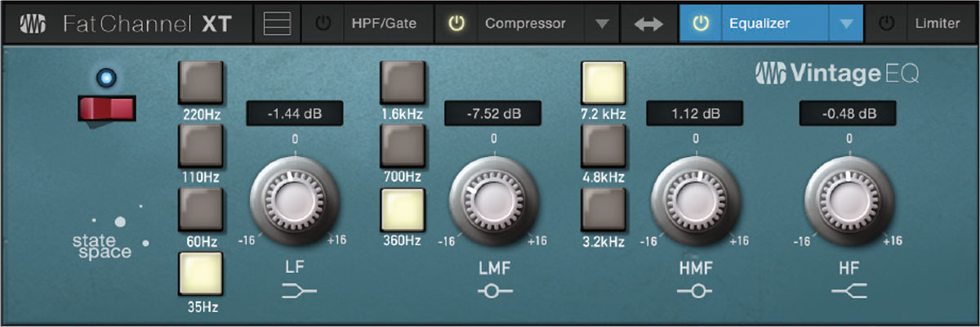Click the PreSonus logo in the header
The width and height of the screenshot is (980, 327).
33,24
